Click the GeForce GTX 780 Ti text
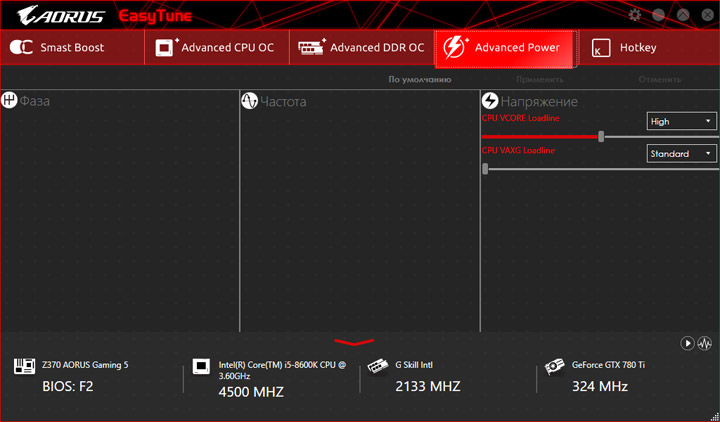This screenshot has height=422, width=720. coord(608,365)
